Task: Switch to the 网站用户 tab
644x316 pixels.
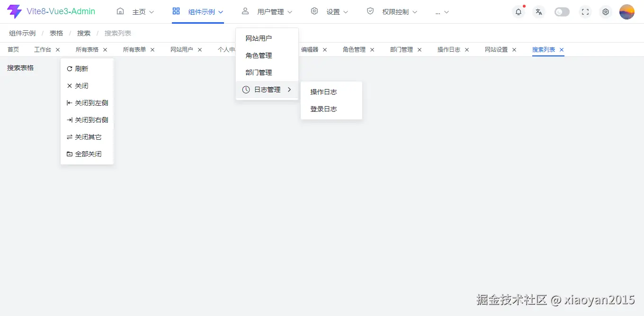Action: pos(182,49)
